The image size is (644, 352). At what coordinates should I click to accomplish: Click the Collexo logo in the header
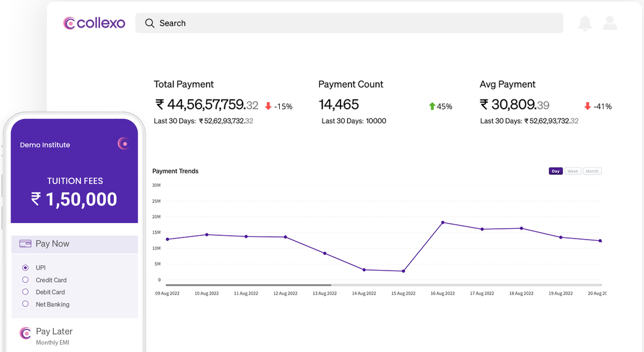pos(94,23)
